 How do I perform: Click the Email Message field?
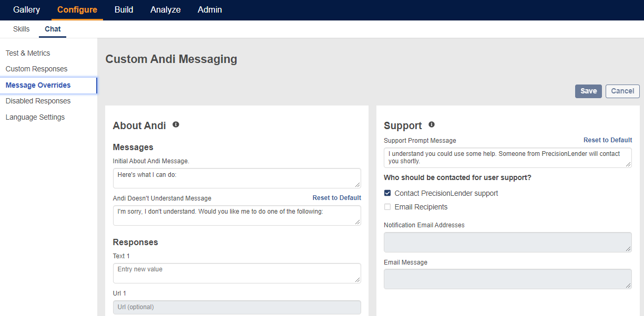click(x=508, y=279)
